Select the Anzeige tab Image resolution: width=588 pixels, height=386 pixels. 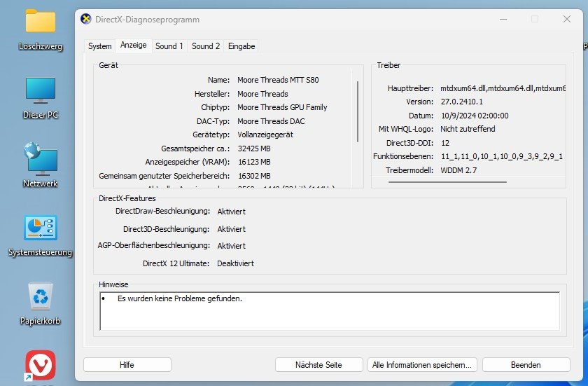[133, 45]
